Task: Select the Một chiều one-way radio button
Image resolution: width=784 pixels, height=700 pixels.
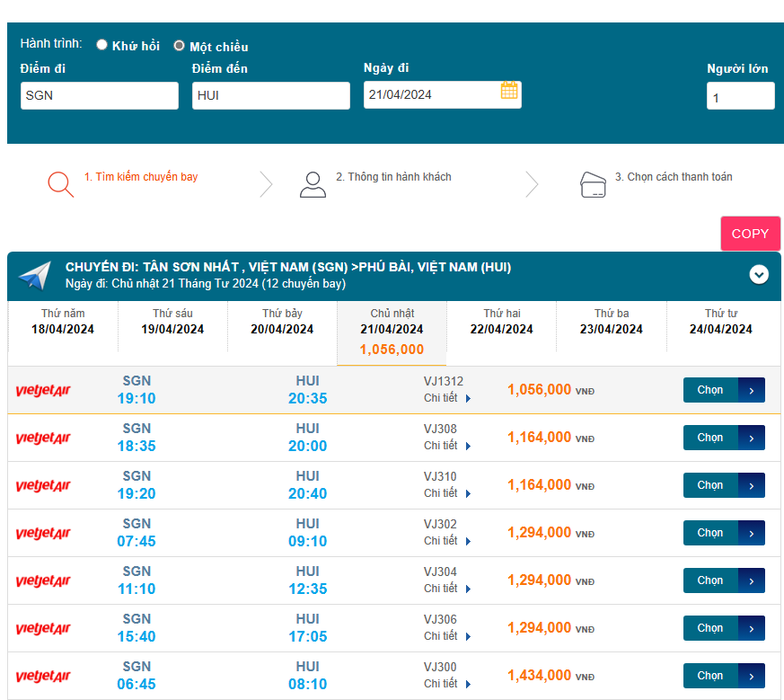Action: click(x=180, y=45)
